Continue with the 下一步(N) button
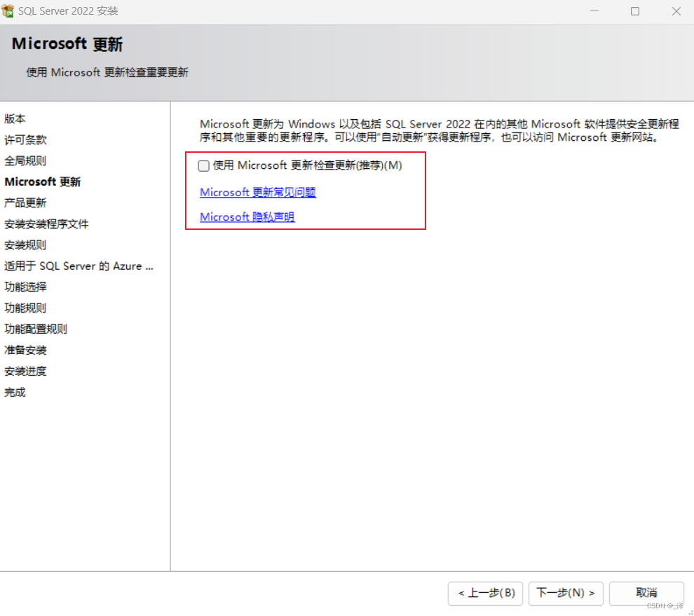694x616 pixels. pos(566,593)
